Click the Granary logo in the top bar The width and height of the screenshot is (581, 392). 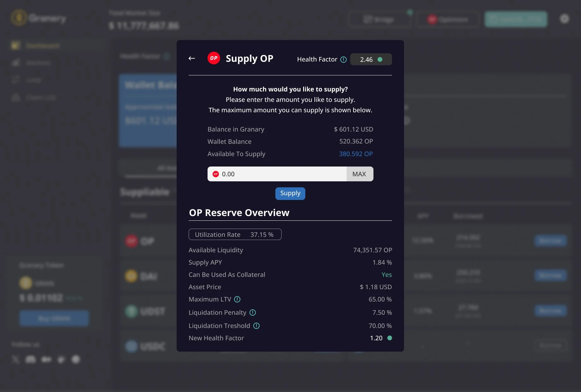pyautogui.click(x=38, y=18)
